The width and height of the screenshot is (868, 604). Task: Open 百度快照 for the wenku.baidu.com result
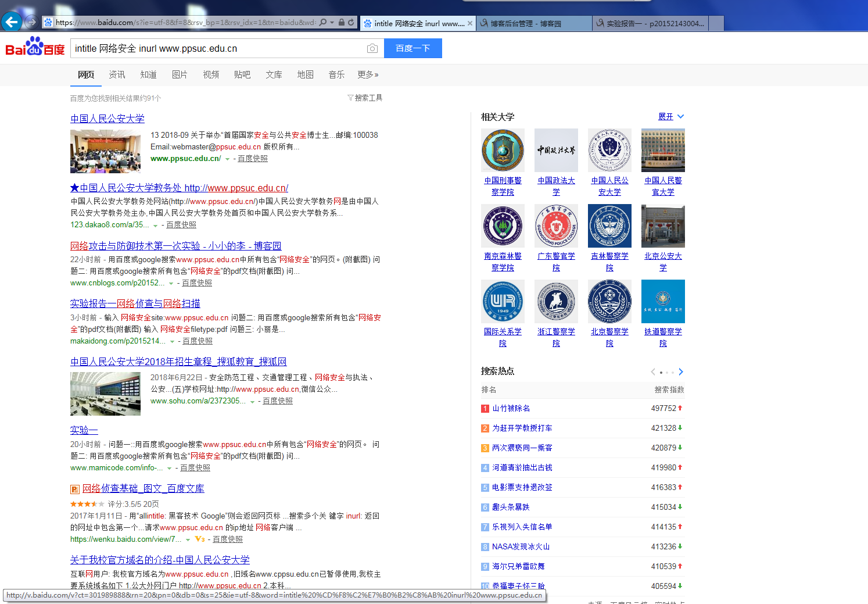point(228,539)
